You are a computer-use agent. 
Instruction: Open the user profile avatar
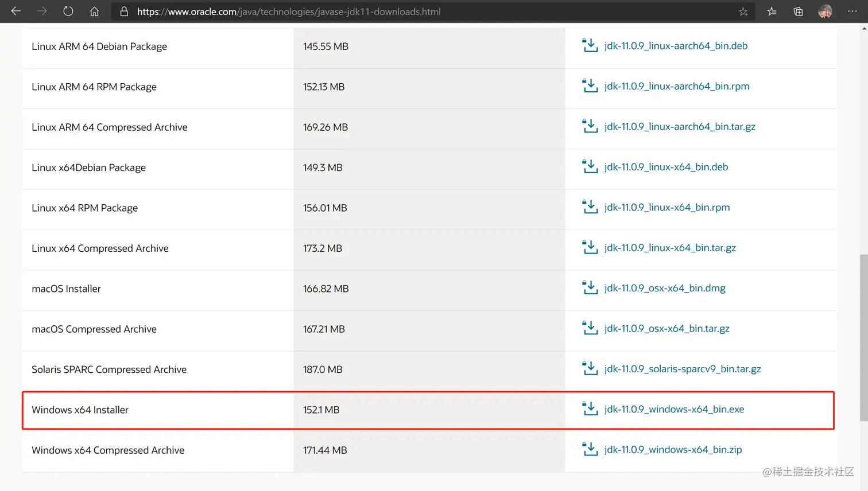pyautogui.click(x=825, y=11)
